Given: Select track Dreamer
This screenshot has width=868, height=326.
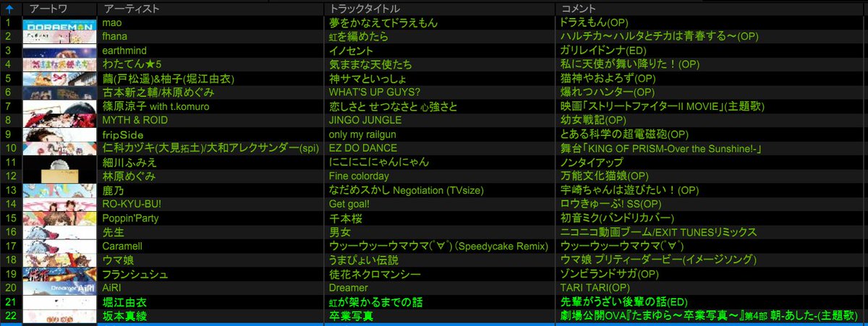Looking at the screenshot, I should 349,288.
